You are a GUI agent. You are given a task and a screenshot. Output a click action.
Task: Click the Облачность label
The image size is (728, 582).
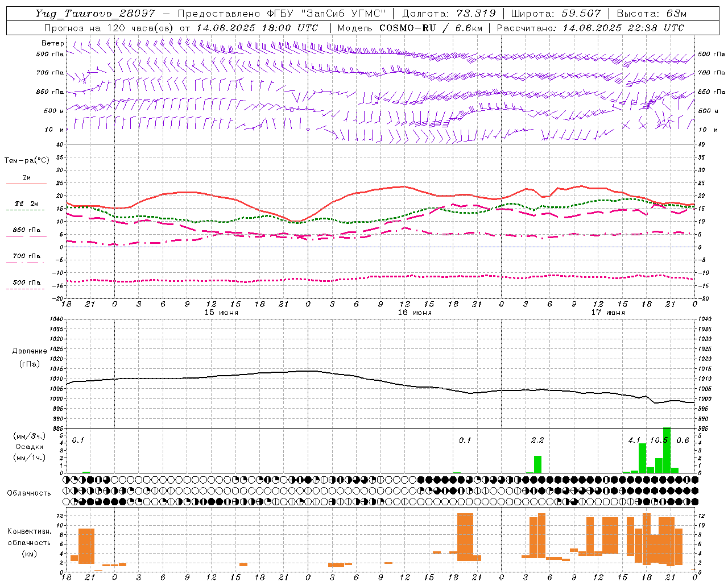[29, 493]
